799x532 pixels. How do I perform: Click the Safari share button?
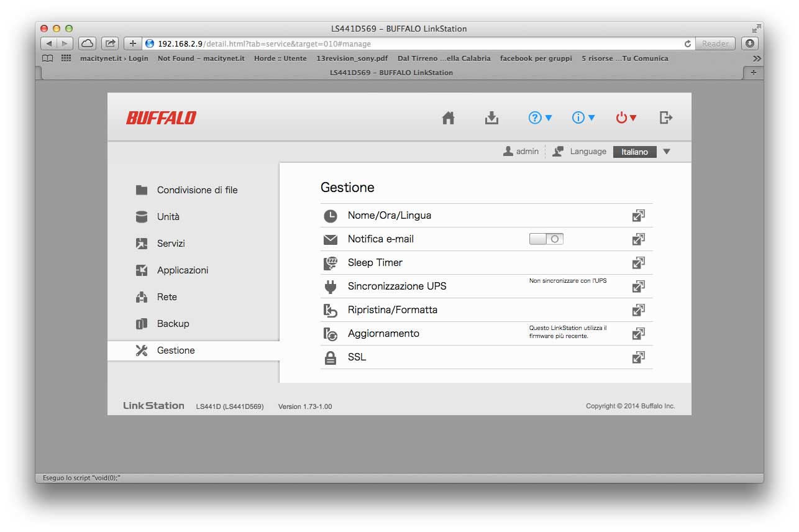110,44
